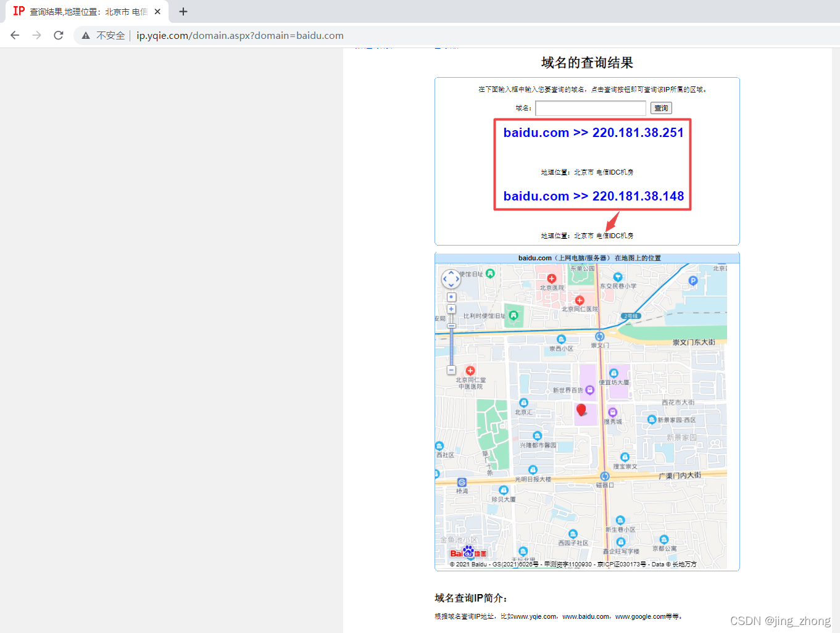Image resolution: width=840 pixels, height=633 pixels.
Task: Click the 京都公寓 building marker
Action: 664,540
